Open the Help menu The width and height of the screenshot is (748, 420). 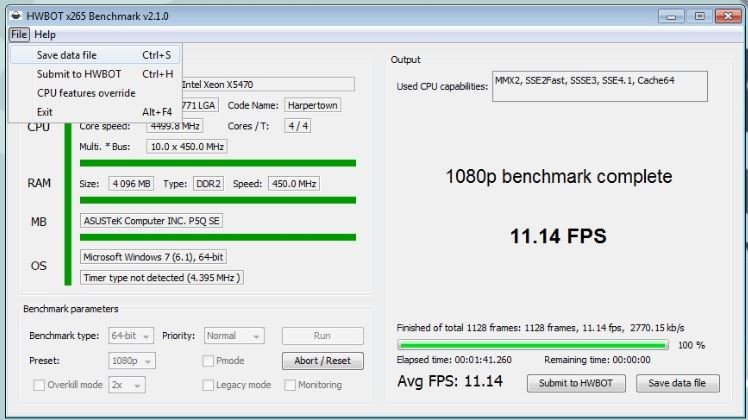45,34
